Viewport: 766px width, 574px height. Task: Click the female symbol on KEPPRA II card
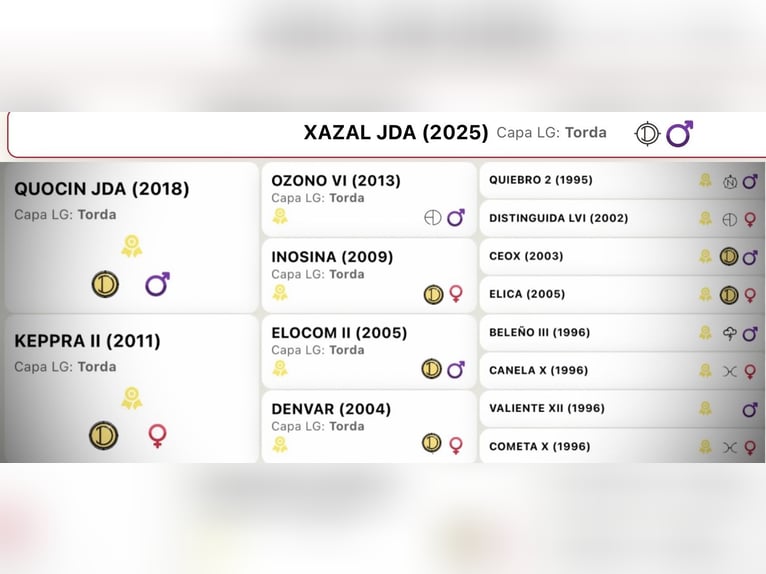(157, 435)
